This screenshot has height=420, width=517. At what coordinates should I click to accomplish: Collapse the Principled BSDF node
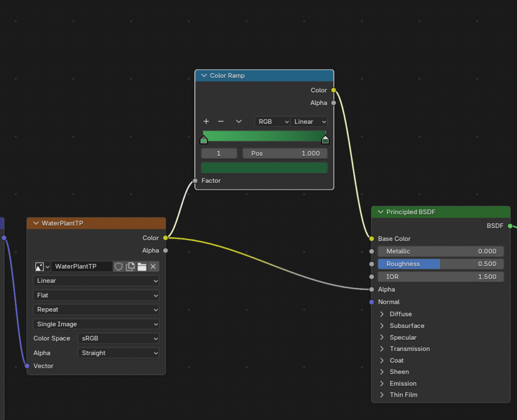click(380, 212)
